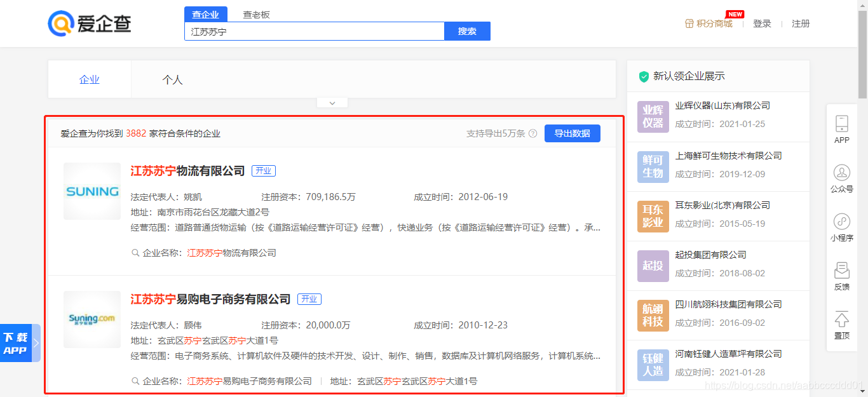Click founding date 2012-06-19
The height and width of the screenshot is (397, 868).
pyautogui.click(x=483, y=197)
